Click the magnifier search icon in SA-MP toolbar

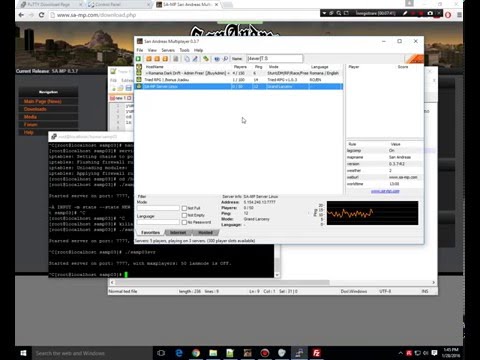coord(225,59)
